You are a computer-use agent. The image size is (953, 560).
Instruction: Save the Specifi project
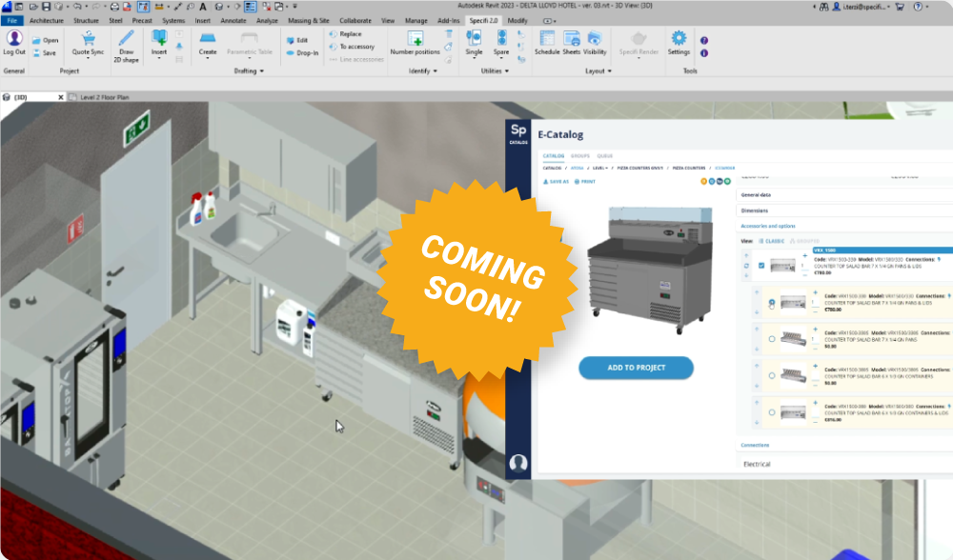tap(45, 53)
